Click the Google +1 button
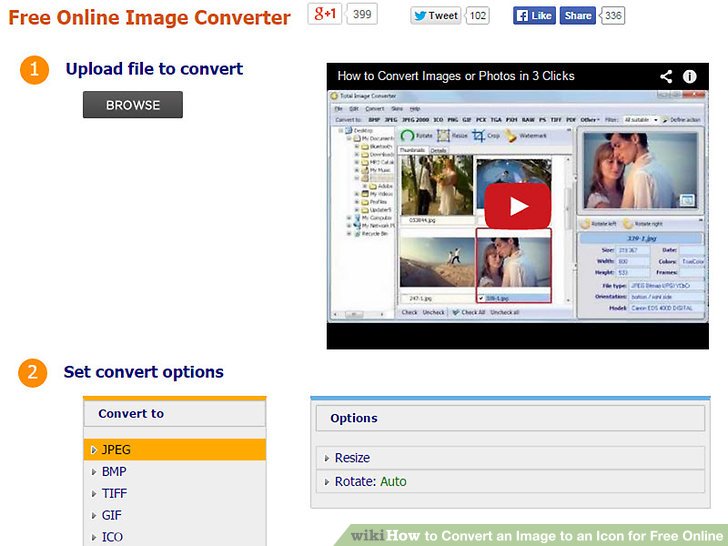 point(325,14)
